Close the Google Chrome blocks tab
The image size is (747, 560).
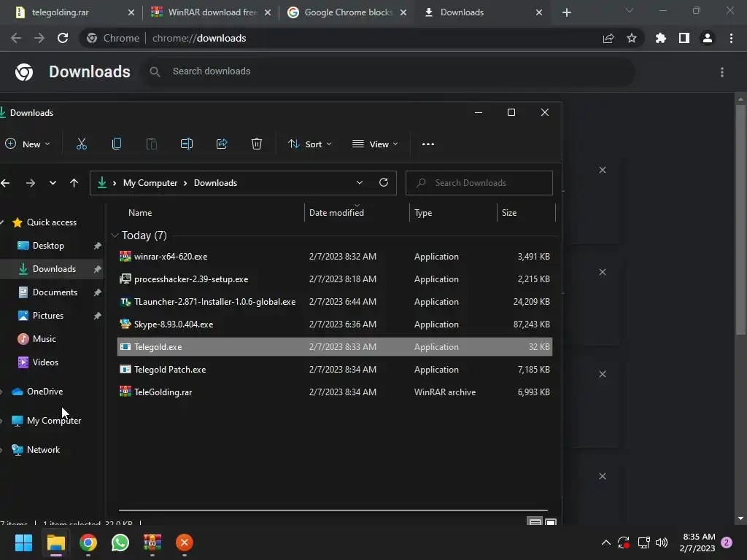[x=403, y=12]
